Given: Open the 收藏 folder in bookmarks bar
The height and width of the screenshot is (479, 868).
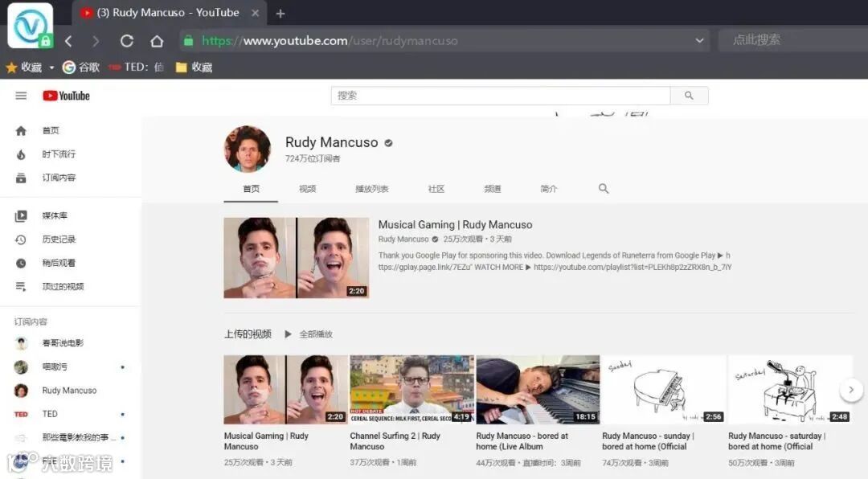Looking at the screenshot, I should pos(194,67).
